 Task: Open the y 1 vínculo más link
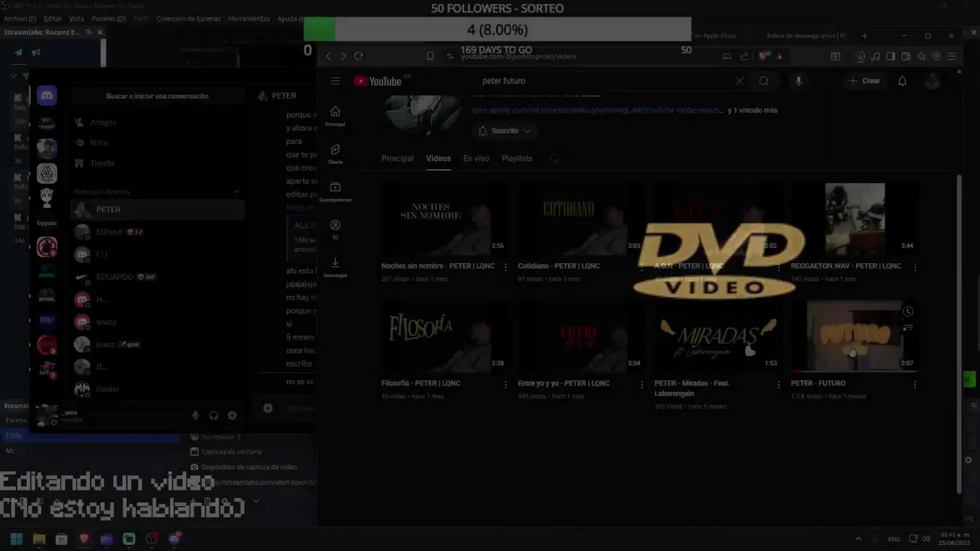tap(753, 110)
